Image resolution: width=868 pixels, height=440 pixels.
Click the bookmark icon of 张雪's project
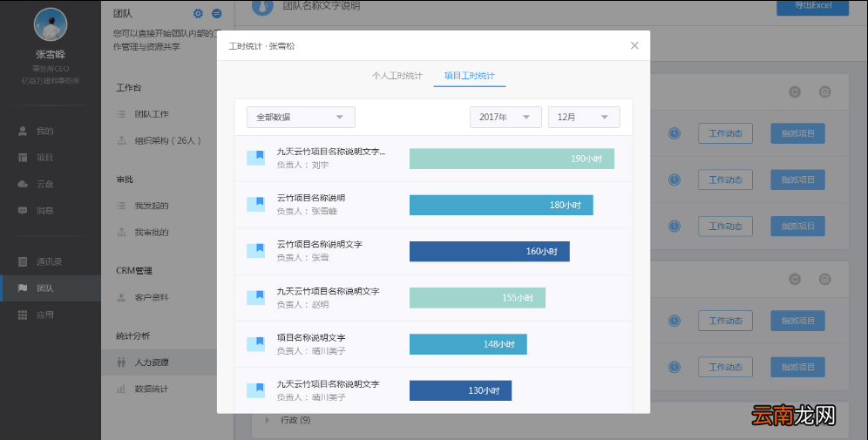click(x=255, y=251)
